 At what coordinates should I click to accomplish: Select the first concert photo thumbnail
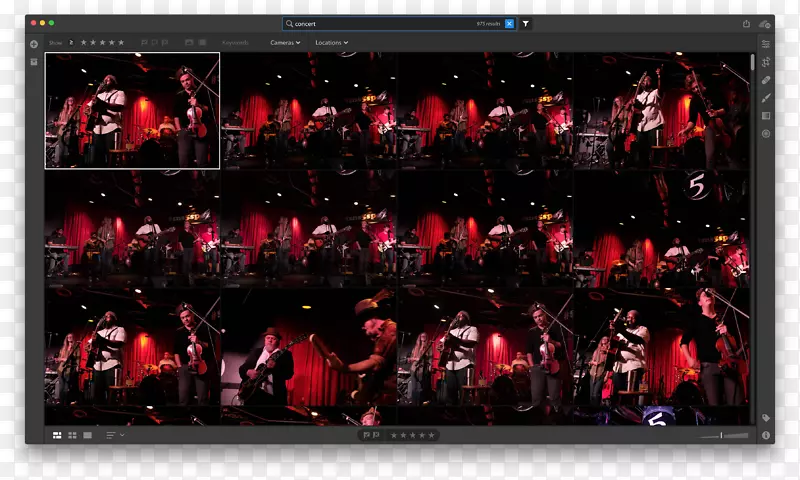[132, 110]
